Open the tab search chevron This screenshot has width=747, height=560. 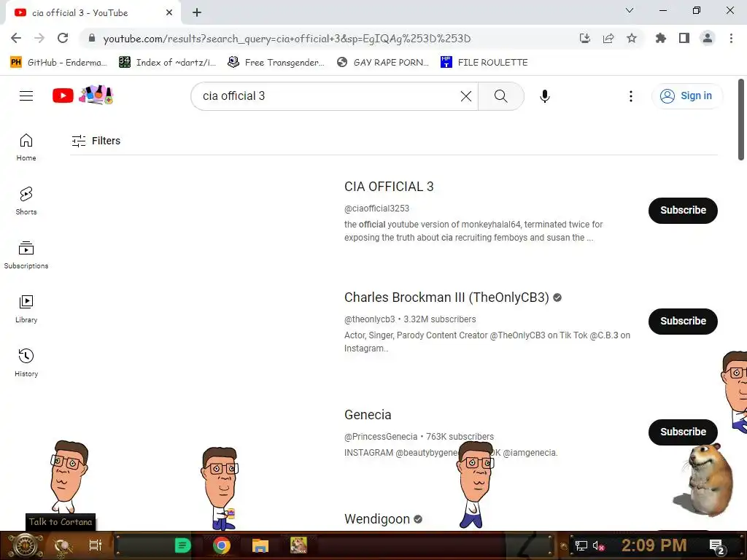(630, 10)
